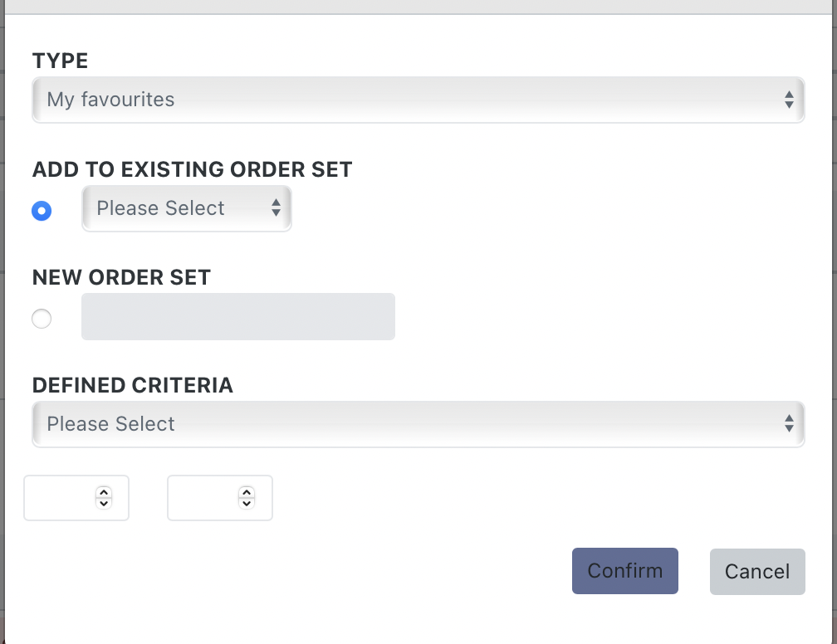Click the up arrow on the left number stepper
This screenshot has height=644, width=837.
(104, 491)
